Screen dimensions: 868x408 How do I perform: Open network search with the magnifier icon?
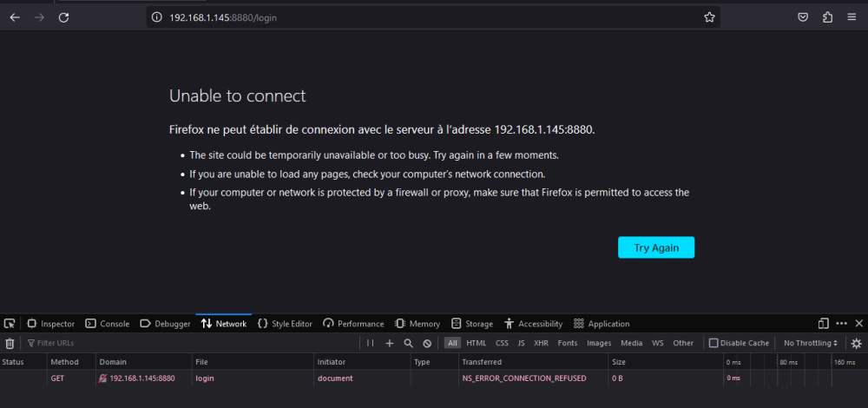pyautogui.click(x=409, y=343)
